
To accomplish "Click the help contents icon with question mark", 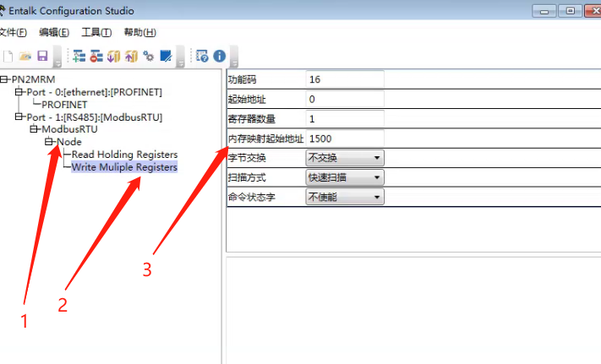I will [202, 57].
